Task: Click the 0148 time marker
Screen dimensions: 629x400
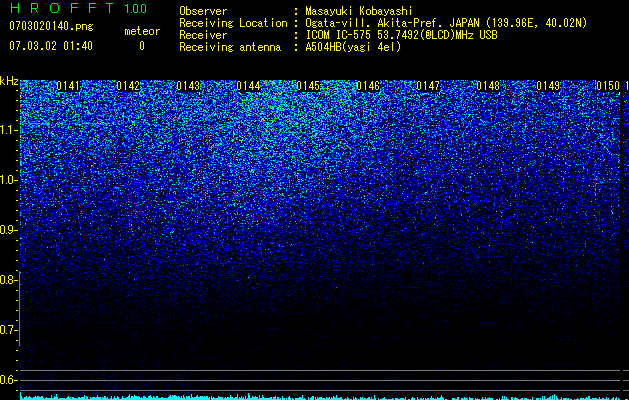Action: pyautogui.click(x=488, y=86)
